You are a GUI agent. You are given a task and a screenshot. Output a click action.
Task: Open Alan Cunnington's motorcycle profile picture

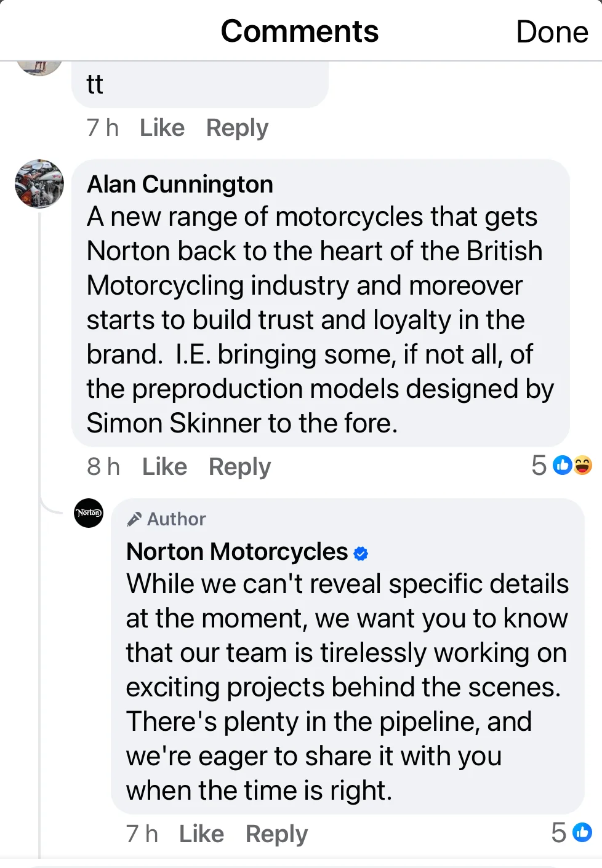point(39,184)
